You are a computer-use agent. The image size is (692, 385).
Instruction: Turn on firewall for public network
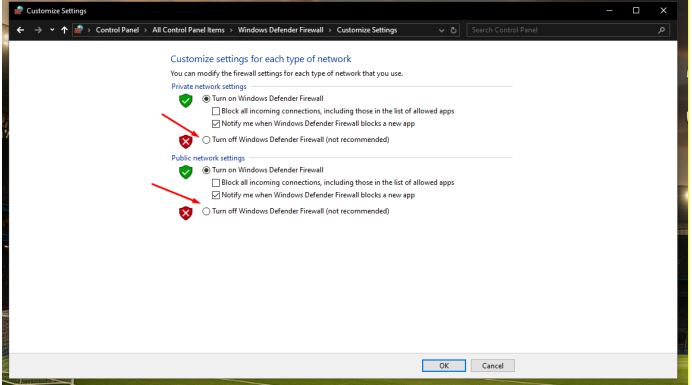(206, 170)
